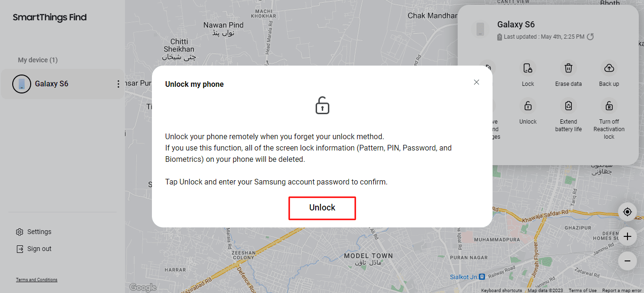Viewport: 644px width, 293px height.
Task: Zoom in on the map
Action: pos(627,236)
